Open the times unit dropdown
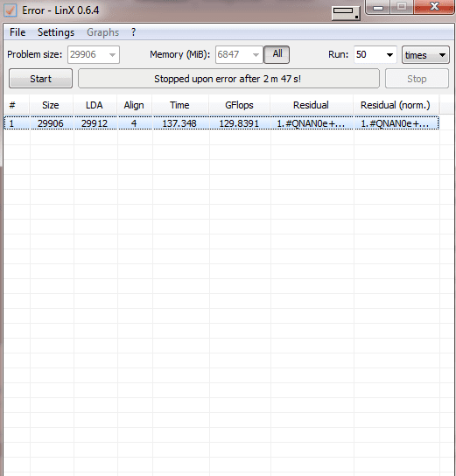 click(425, 55)
